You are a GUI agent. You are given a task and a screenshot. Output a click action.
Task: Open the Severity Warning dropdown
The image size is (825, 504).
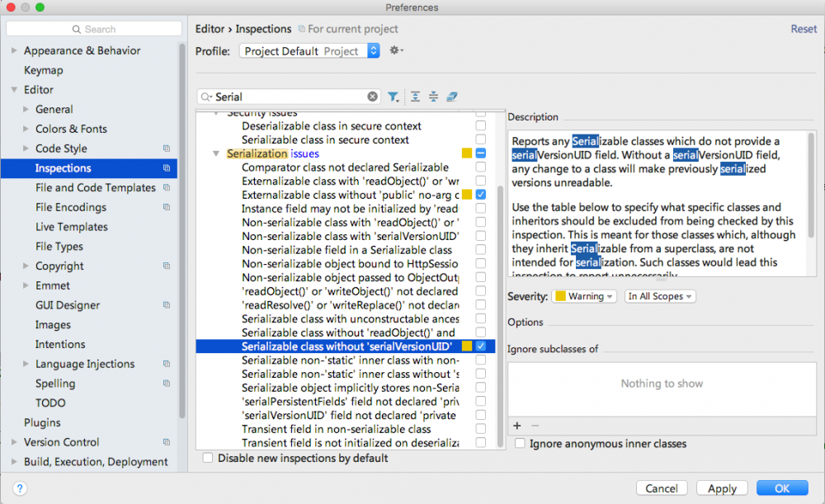[x=584, y=296]
